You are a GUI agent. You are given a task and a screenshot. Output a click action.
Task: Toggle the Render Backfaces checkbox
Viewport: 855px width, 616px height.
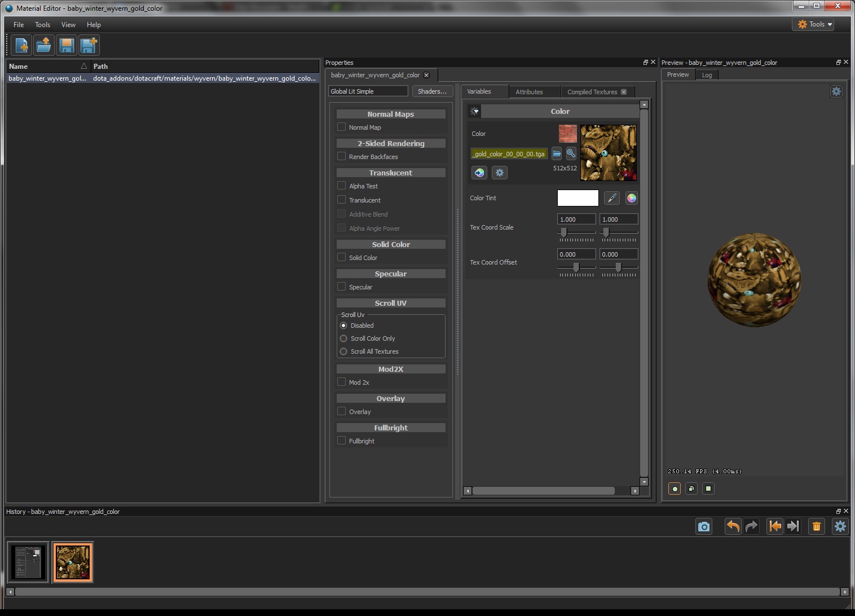click(x=341, y=156)
